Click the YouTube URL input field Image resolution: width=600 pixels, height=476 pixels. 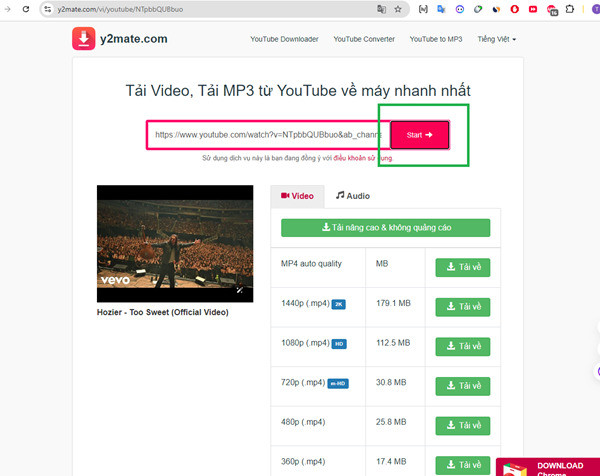coord(269,135)
